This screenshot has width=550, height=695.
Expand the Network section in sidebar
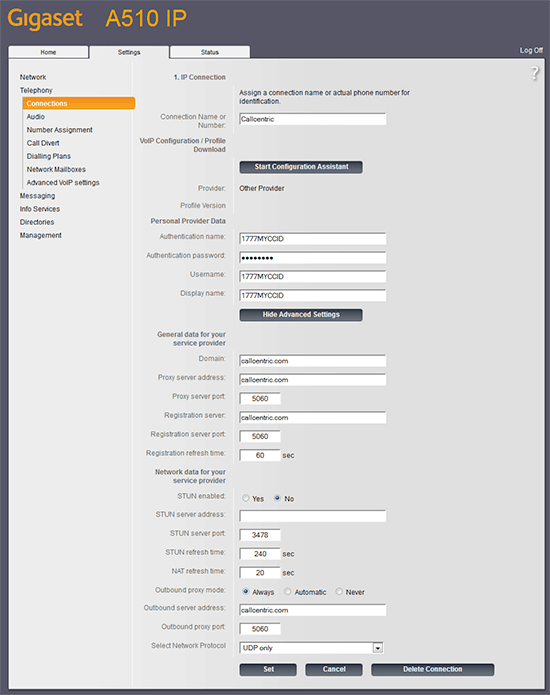tap(33, 77)
